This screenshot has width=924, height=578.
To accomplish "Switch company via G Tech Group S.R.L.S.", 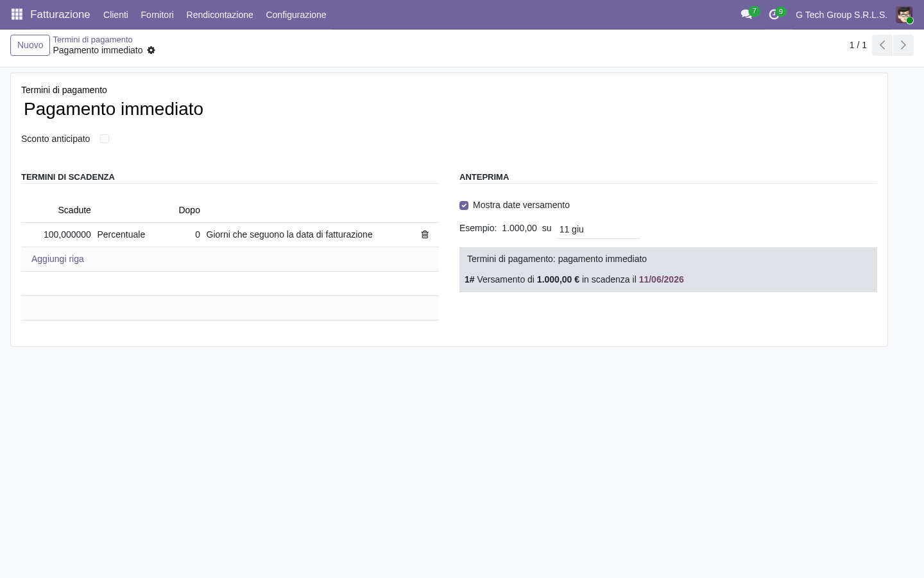I will pyautogui.click(x=841, y=15).
